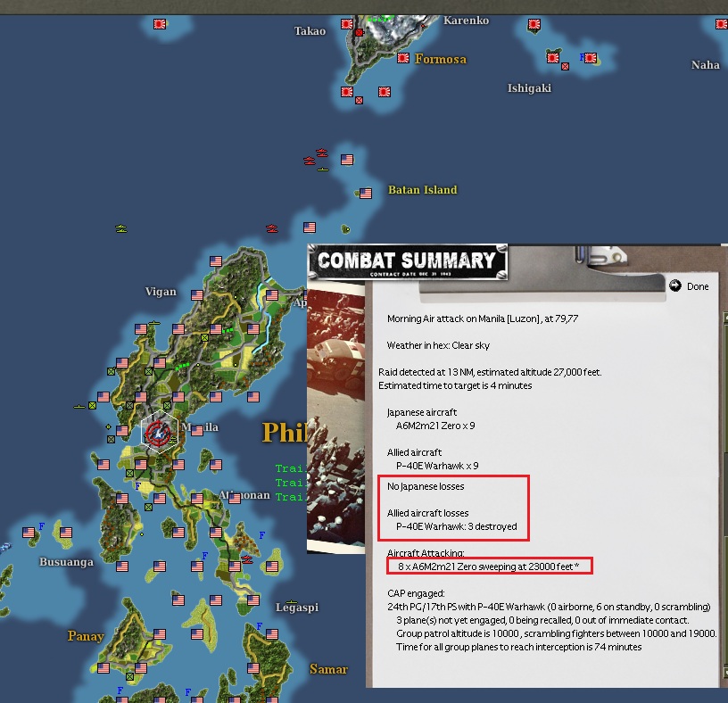This screenshot has height=703, width=728.
Task: Select the yellow crossed unit icon in central Luzon
Action: 204,338
